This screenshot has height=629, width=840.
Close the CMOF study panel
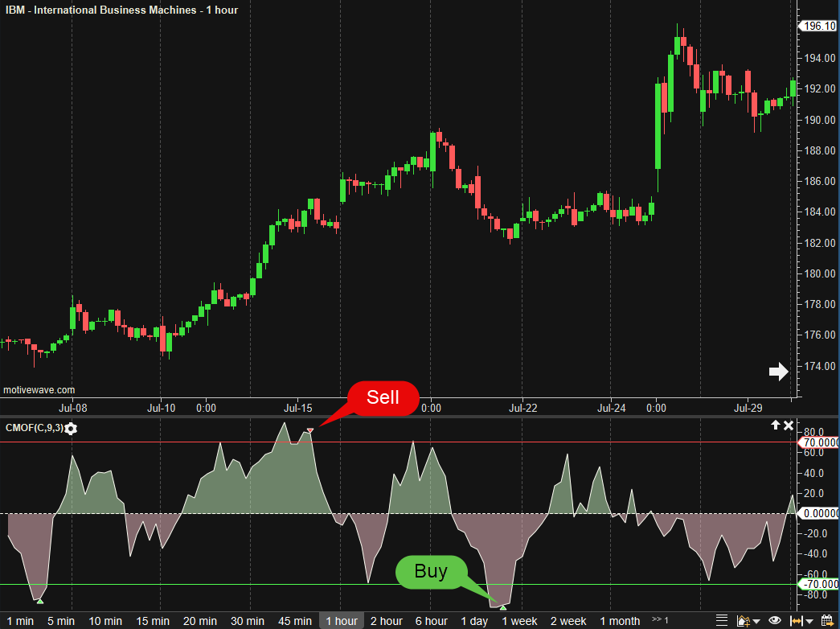coord(789,425)
